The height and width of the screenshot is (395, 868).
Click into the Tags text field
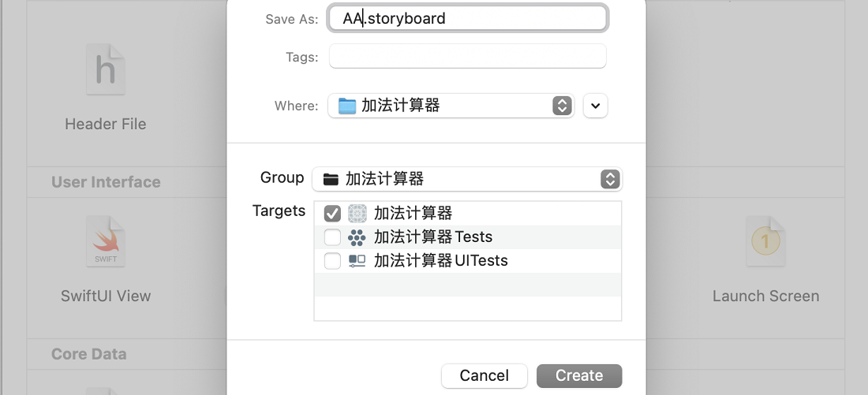pyautogui.click(x=467, y=57)
